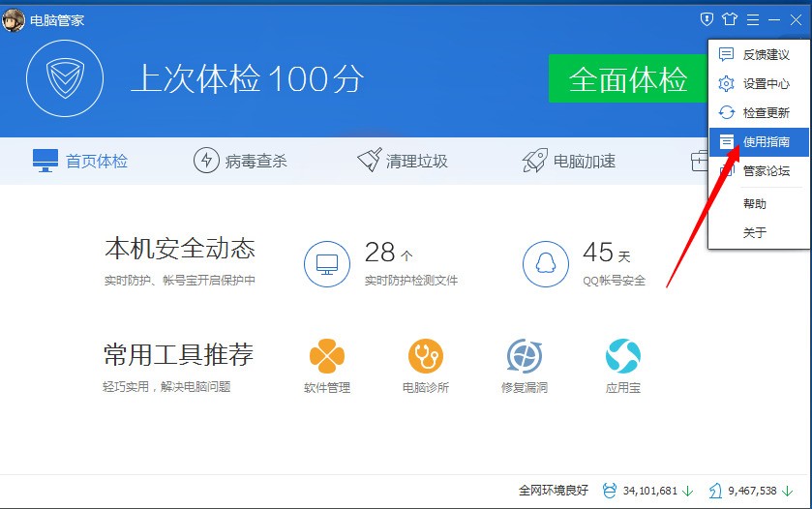Click the monitor icon for 实时防护检测文件
The height and width of the screenshot is (509, 812).
pos(327,264)
